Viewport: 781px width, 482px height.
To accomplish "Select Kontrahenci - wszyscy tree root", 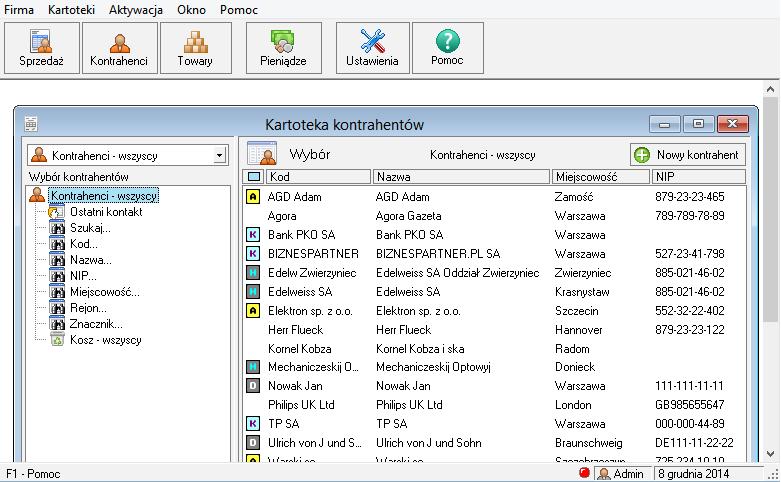I will pyautogui.click(x=104, y=196).
